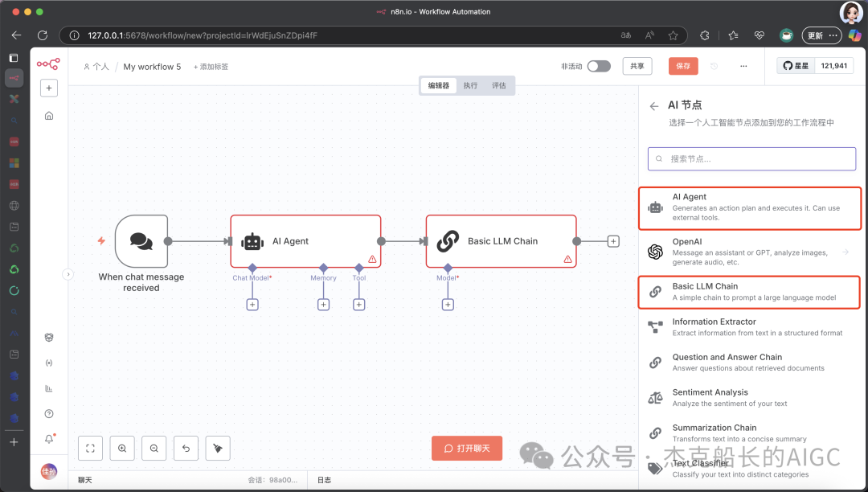Click the templates box icon in sidebar
The width and height of the screenshot is (868, 492).
coord(49,338)
